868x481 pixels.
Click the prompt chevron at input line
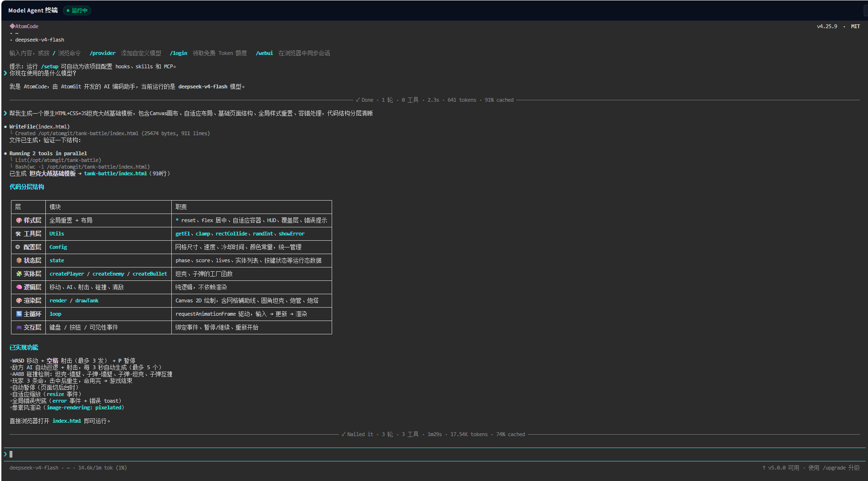click(5, 454)
